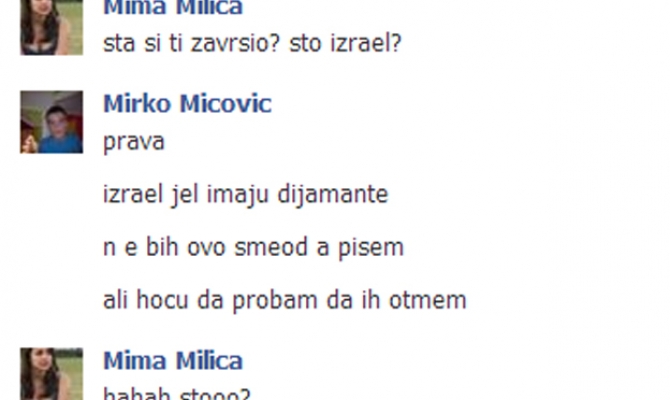Viewport: 670px width, 400px height.
Task: Click the word 'smeod' in Mirko's message
Action: point(271,248)
